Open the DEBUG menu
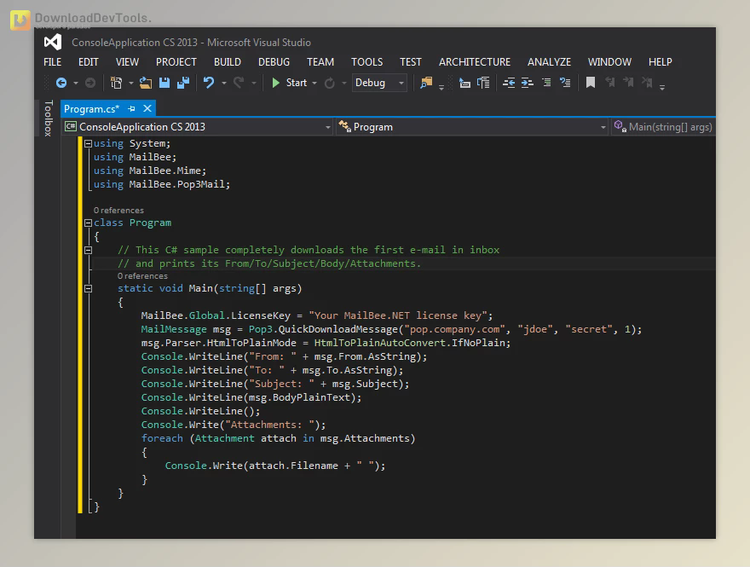The width and height of the screenshot is (750, 567). tap(274, 62)
